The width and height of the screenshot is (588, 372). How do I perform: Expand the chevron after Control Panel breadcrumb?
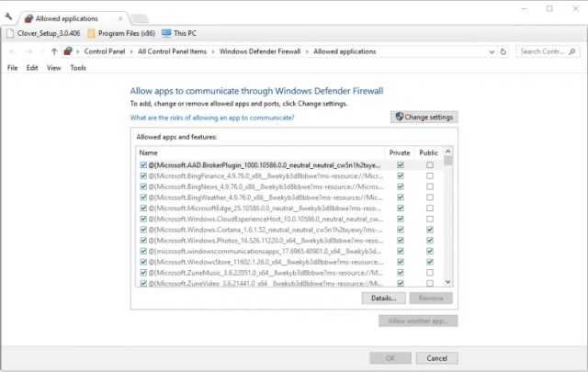pos(131,51)
